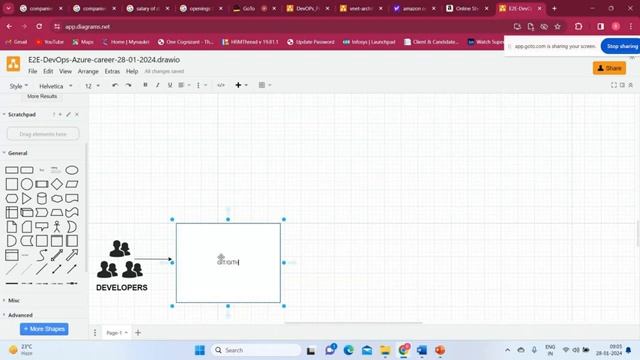640x360 pixels.
Task: Click the More Shapes button
Action: pyautogui.click(x=44, y=329)
